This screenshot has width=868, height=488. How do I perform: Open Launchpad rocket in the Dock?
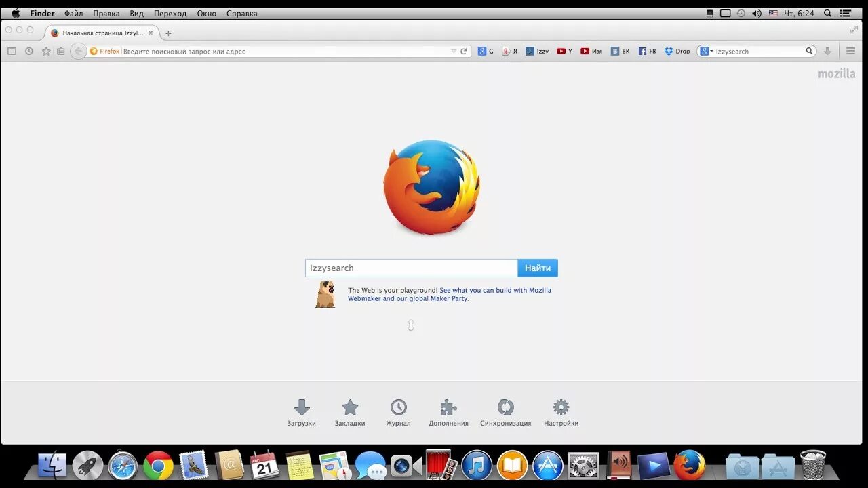point(87,466)
